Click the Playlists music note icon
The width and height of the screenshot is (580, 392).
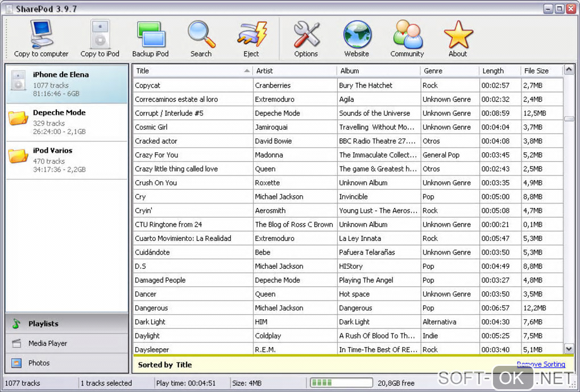(x=16, y=324)
